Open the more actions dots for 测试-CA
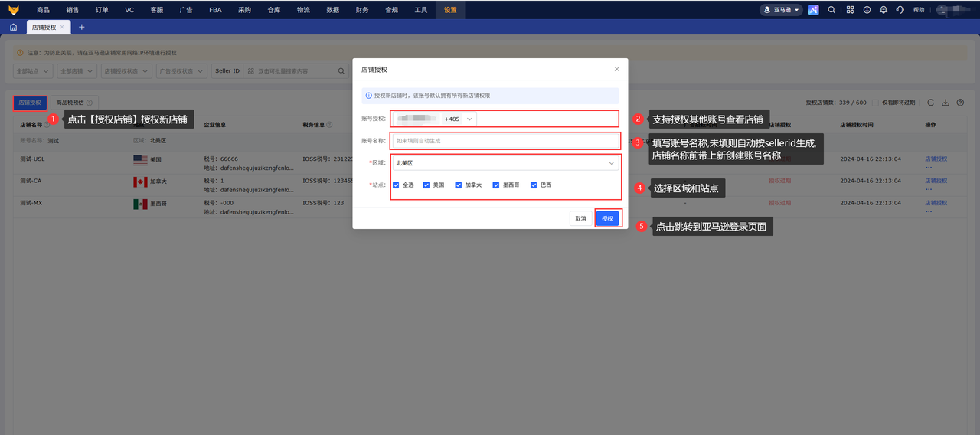The image size is (980, 435). pos(929,189)
